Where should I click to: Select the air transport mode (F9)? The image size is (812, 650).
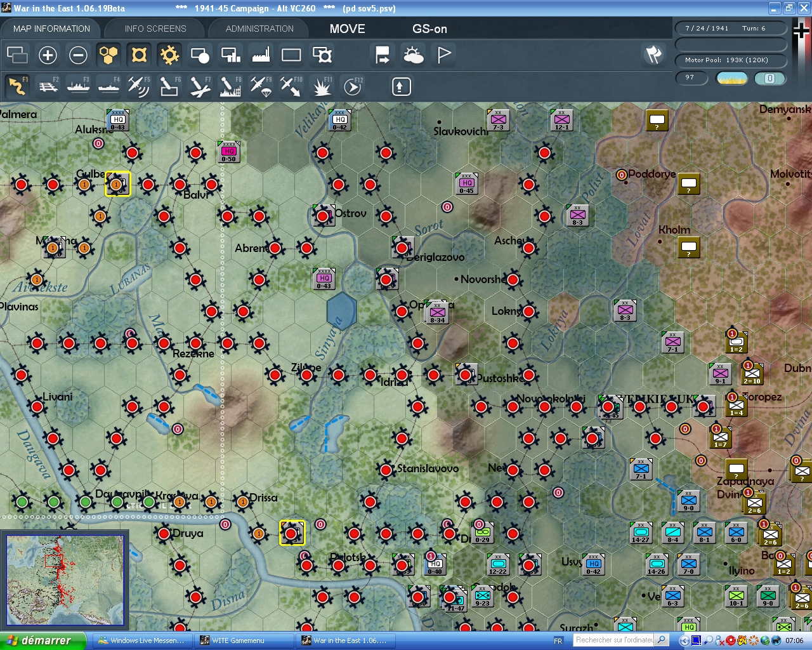tap(261, 86)
